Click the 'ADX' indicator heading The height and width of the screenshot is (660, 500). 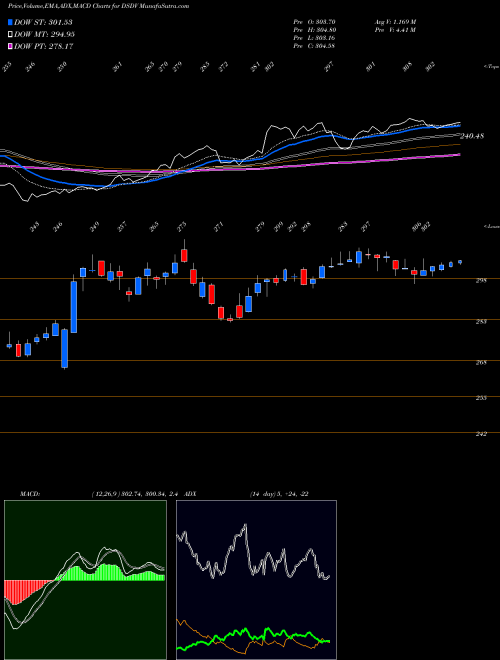[x=191, y=494]
